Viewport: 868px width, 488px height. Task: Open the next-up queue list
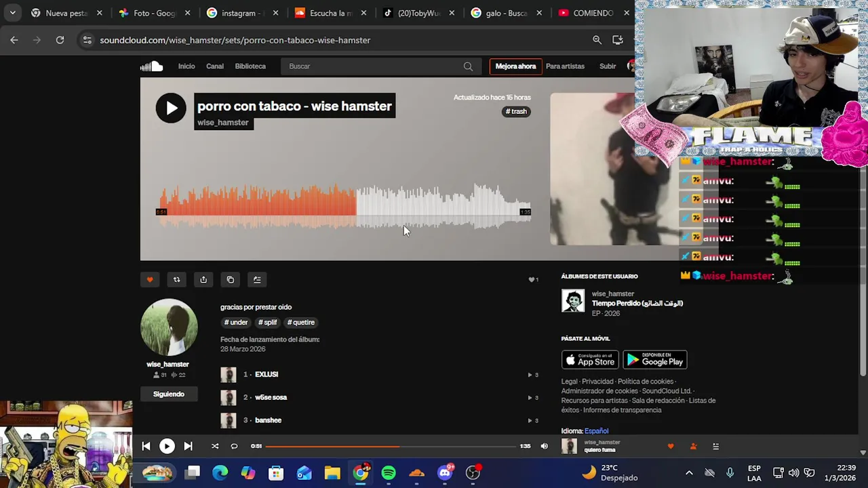(715, 446)
